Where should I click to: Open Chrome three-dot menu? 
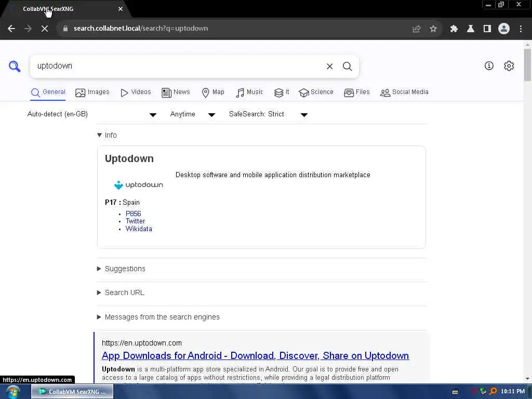click(521, 29)
